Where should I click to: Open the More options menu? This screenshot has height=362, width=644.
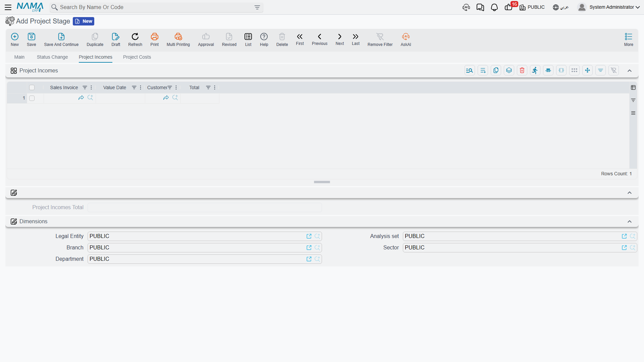(x=629, y=39)
